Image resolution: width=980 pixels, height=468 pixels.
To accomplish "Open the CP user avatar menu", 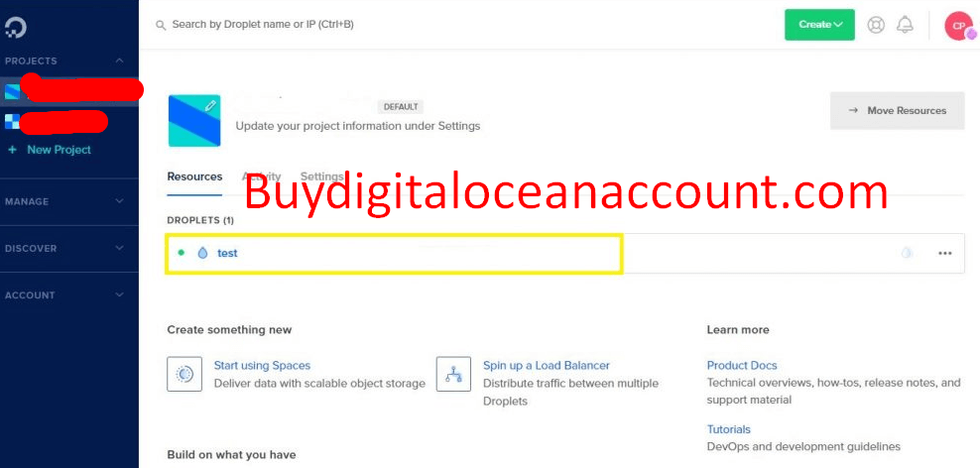I will (959, 26).
